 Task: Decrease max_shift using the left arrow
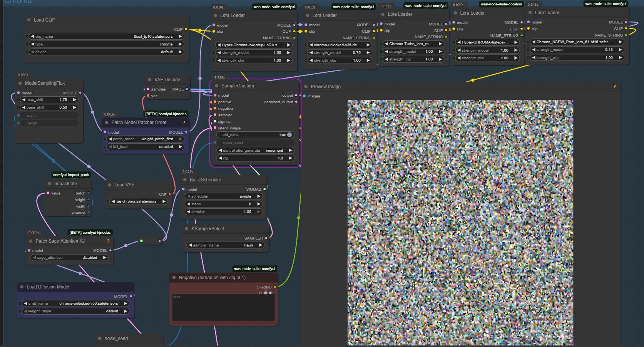tap(24, 100)
